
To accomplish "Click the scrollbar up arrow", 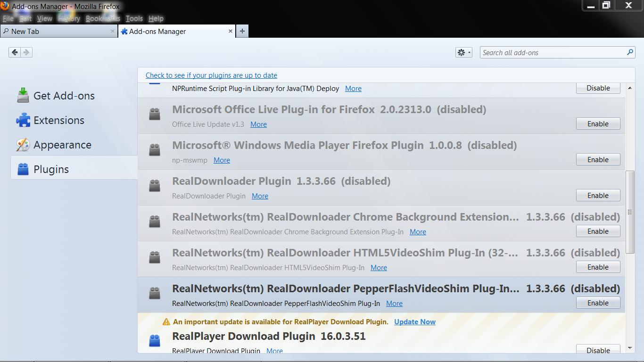I will [630, 88].
